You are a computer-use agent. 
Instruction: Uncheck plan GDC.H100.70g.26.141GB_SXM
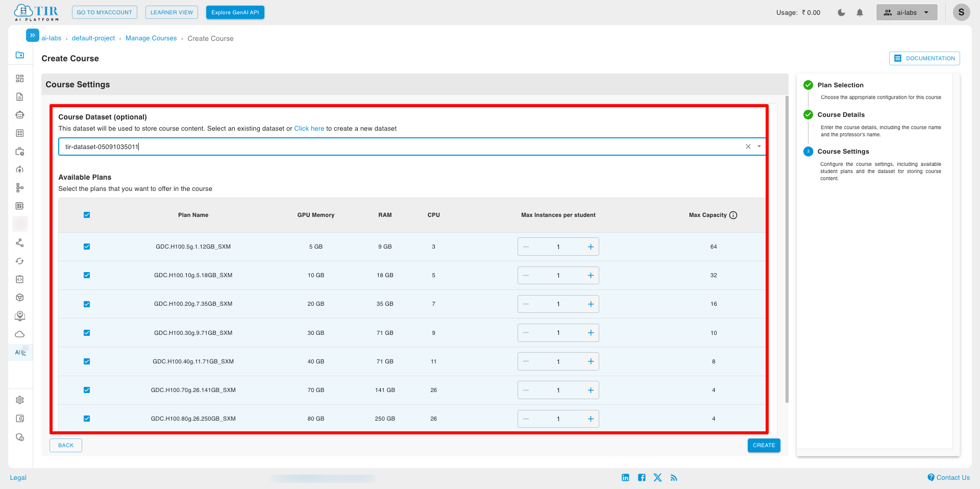tap(87, 390)
